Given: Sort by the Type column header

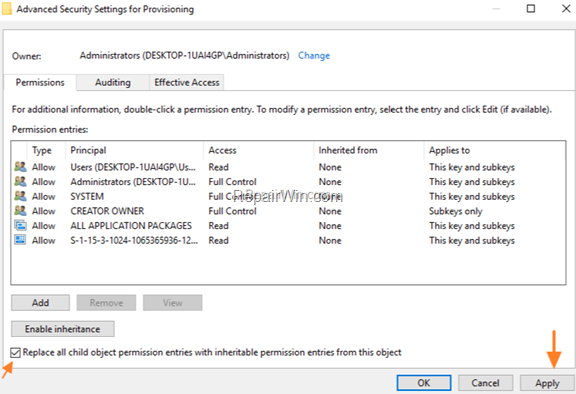Looking at the screenshot, I should (46, 151).
